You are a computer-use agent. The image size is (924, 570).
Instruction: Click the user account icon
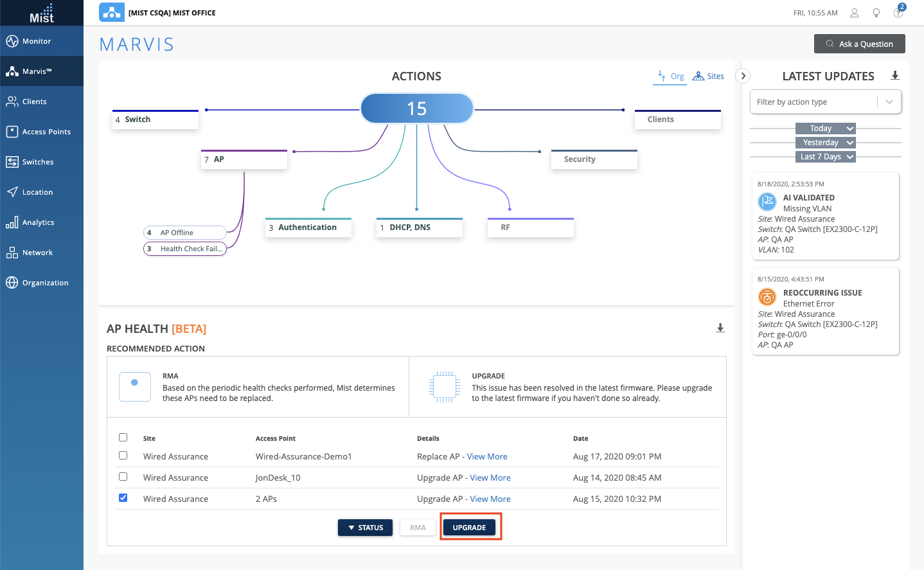pyautogui.click(x=855, y=13)
